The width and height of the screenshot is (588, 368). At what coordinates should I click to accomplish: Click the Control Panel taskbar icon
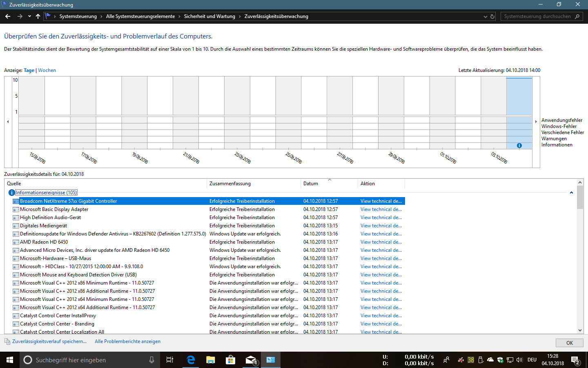click(x=271, y=360)
